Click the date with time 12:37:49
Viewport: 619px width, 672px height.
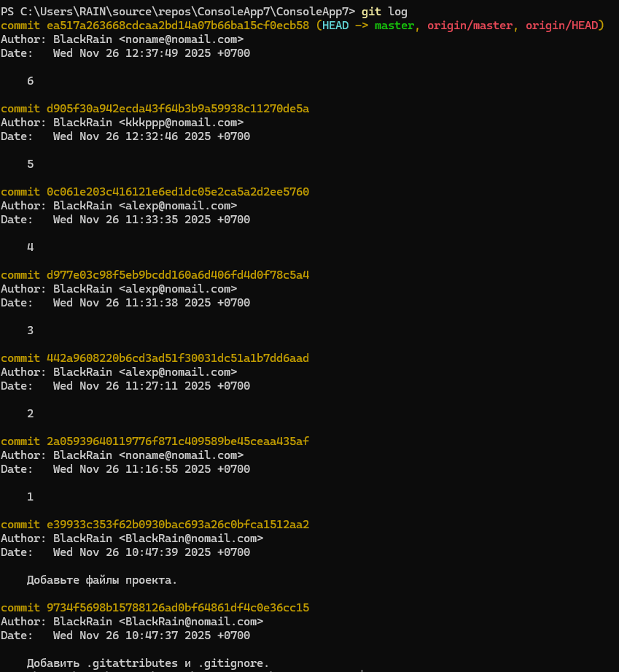(152, 53)
